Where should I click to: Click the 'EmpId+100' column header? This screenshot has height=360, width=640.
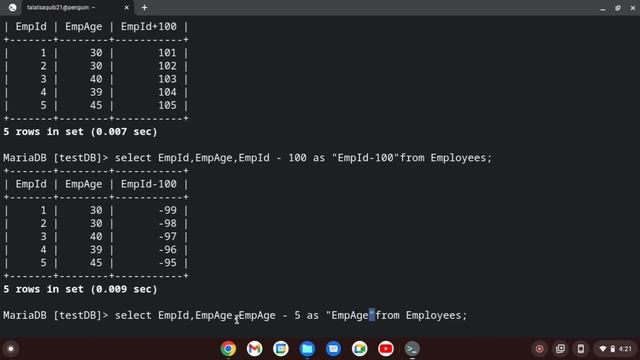point(149,27)
